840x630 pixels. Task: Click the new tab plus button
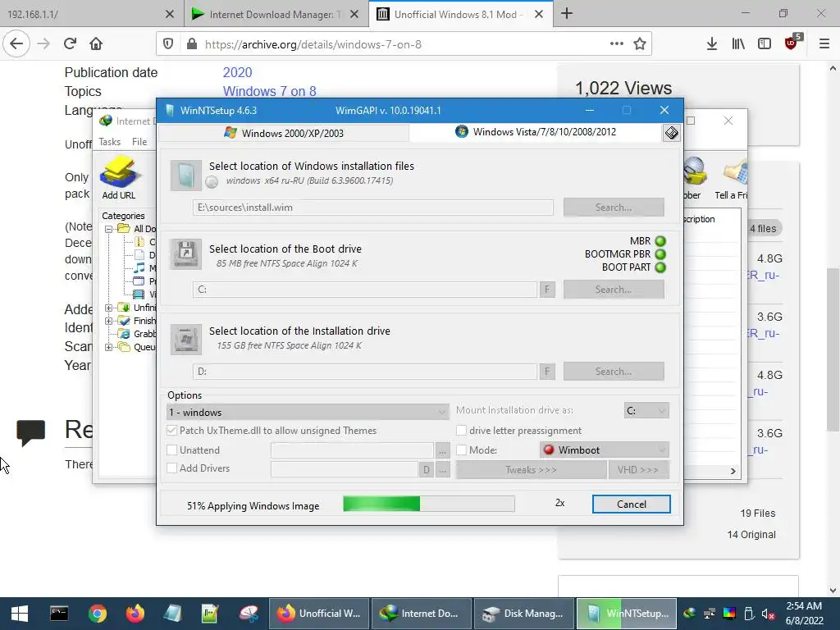pyautogui.click(x=567, y=14)
